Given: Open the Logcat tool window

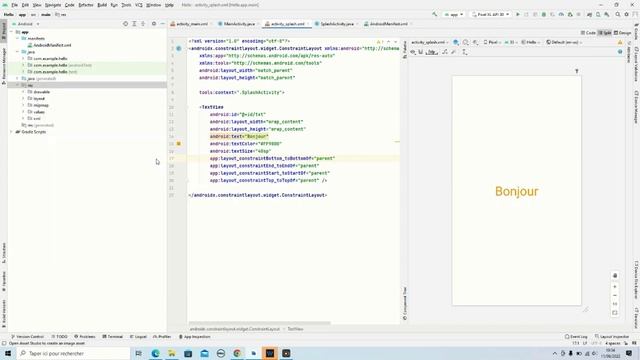Looking at the screenshot, I should tap(138, 337).
